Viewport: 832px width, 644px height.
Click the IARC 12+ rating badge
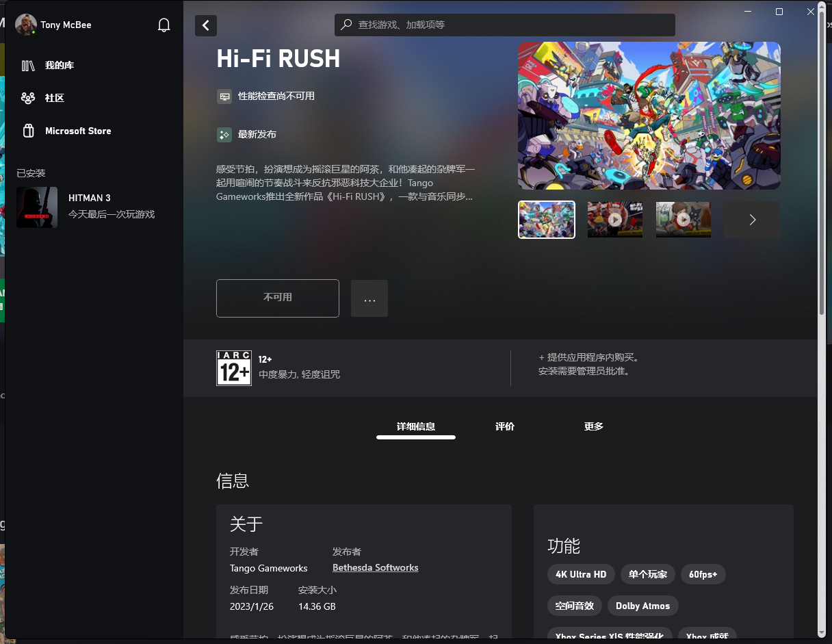[234, 368]
